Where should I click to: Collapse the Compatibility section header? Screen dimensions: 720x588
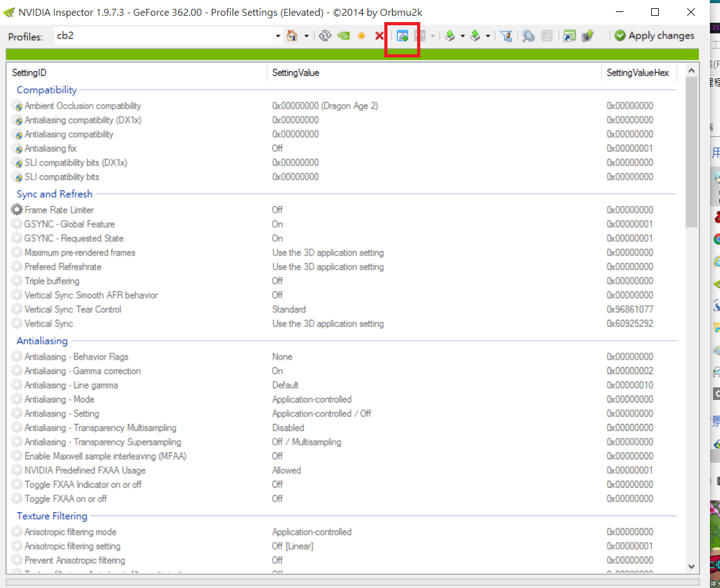(x=47, y=90)
